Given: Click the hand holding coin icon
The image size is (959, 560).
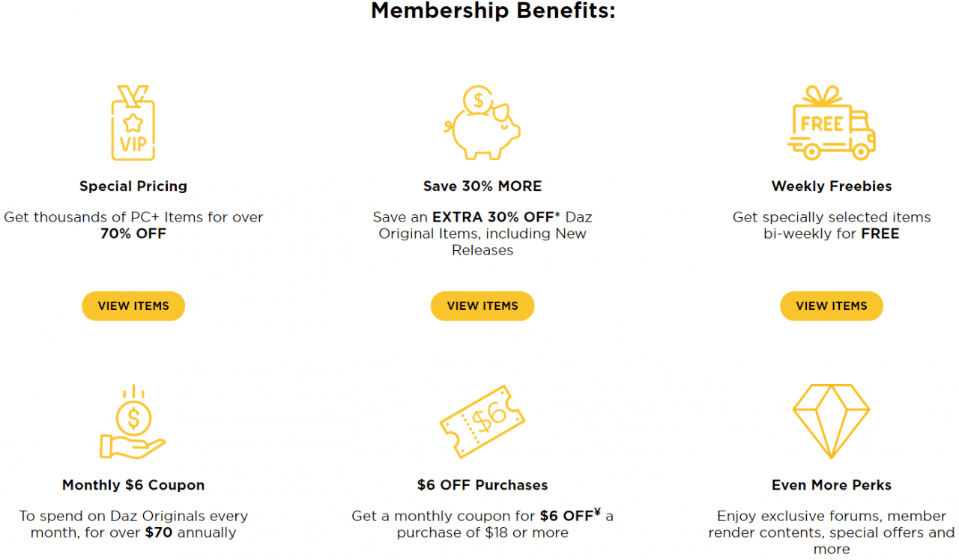Looking at the screenshot, I should (x=133, y=423).
